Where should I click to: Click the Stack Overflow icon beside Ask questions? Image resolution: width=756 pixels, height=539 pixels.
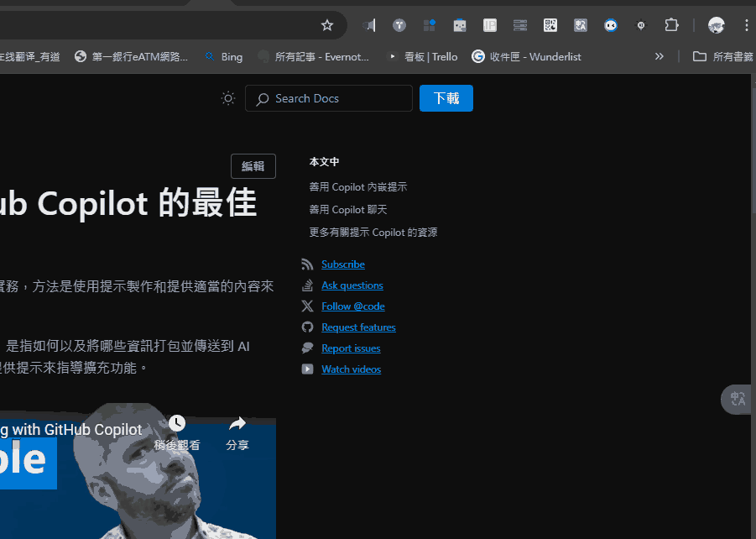click(x=307, y=285)
